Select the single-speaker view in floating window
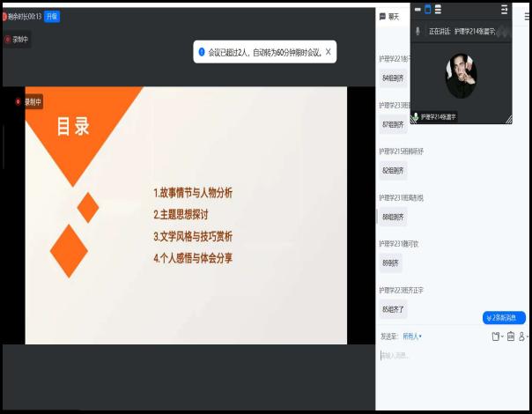Image resolution: width=532 pixels, height=414 pixels. 428,10
